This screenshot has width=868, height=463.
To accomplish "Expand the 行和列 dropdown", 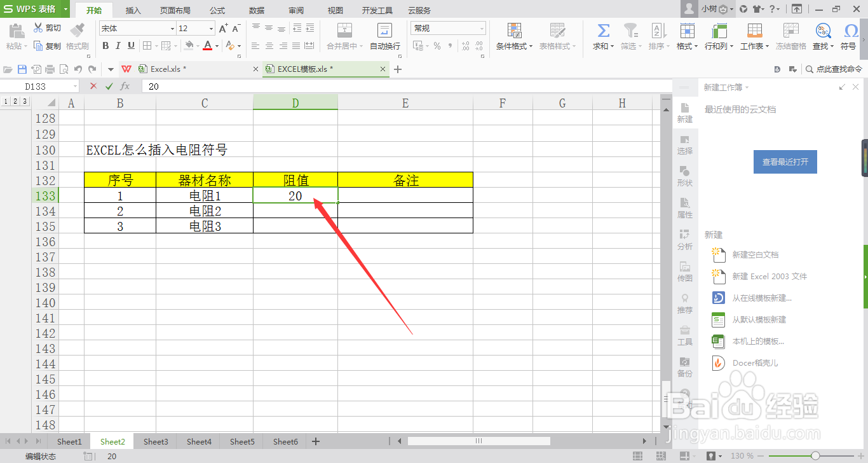I will (731, 46).
